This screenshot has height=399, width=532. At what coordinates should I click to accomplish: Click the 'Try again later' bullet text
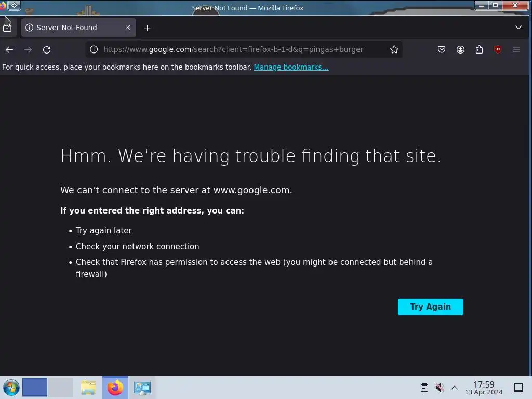coord(103,230)
